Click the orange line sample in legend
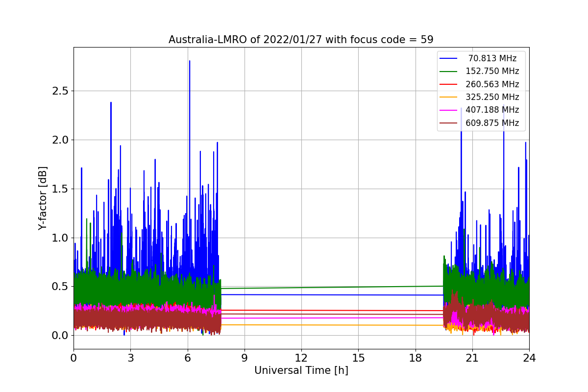This screenshot has height=392, width=588. click(x=449, y=98)
